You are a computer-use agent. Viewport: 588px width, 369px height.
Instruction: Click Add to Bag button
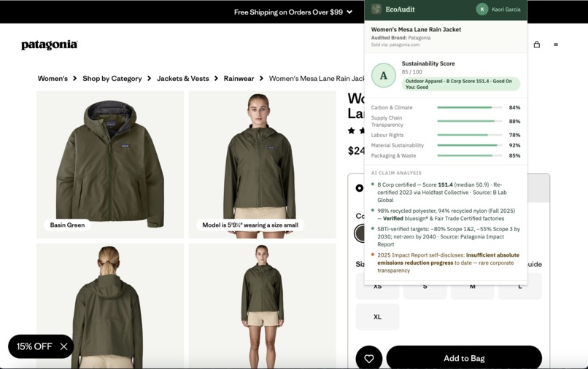click(464, 359)
